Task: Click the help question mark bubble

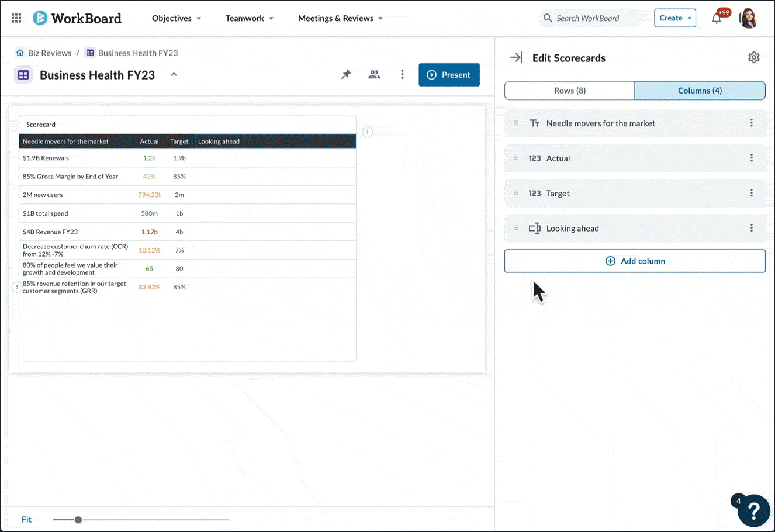Action: click(x=753, y=511)
